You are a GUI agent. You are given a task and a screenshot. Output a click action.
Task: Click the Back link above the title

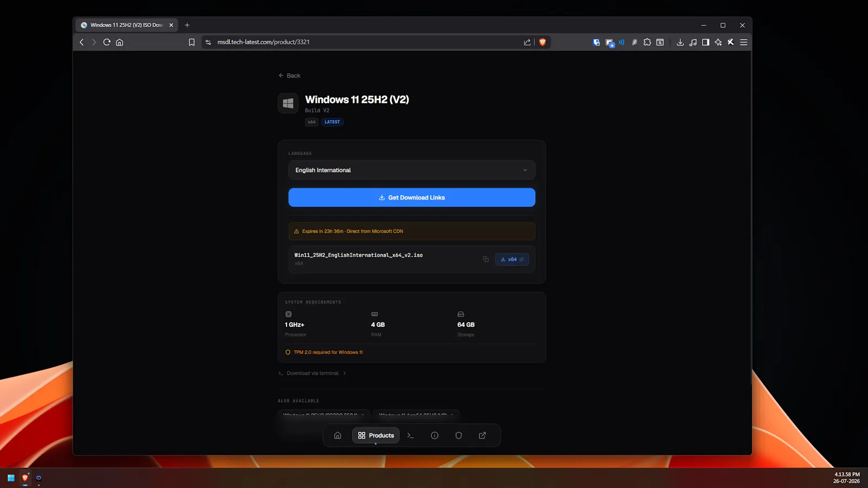click(289, 75)
